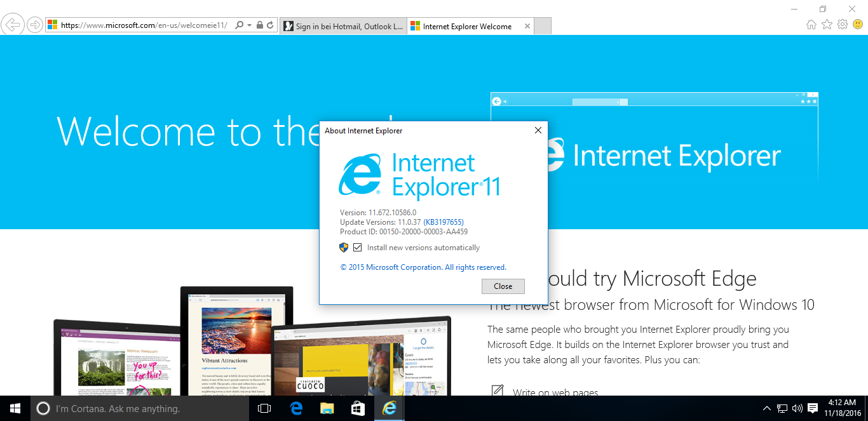
Task: Click the search magnifier in address bar
Action: pos(240,25)
